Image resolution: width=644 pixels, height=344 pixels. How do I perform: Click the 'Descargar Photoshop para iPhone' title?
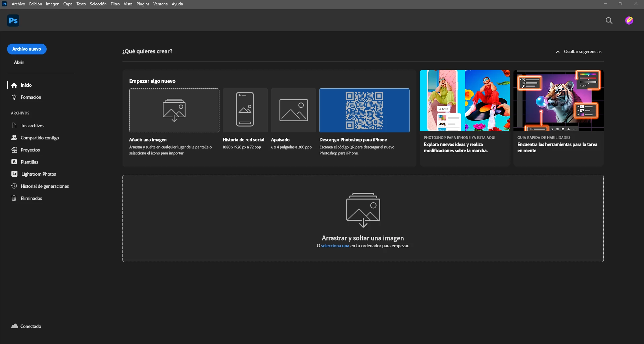pyautogui.click(x=353, y=140)
